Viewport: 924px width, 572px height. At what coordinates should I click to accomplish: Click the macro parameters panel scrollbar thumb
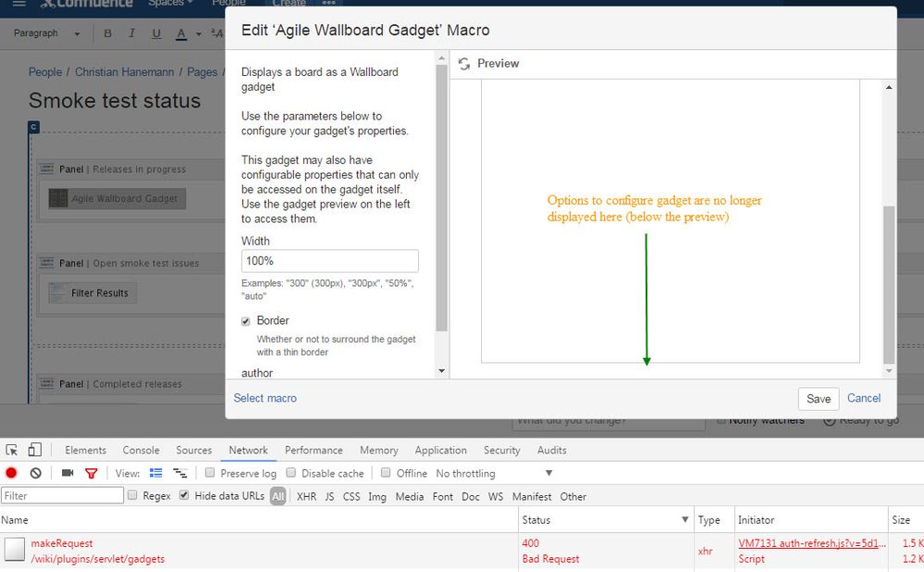tap(441, 197)
